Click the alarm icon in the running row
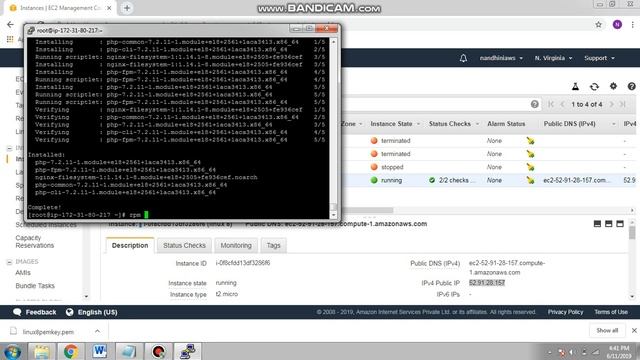Screen dimensions: 640x360 coord(530,180)
